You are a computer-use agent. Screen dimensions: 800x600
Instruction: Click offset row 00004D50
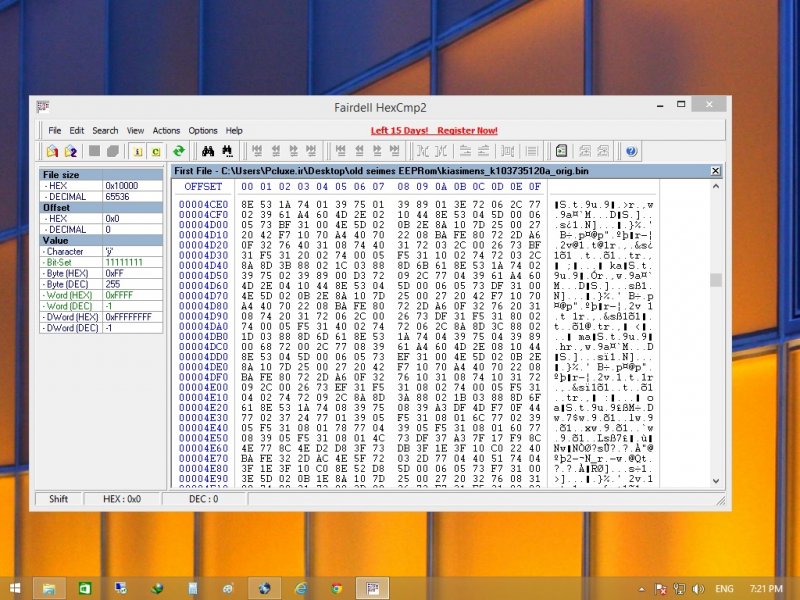203,276
